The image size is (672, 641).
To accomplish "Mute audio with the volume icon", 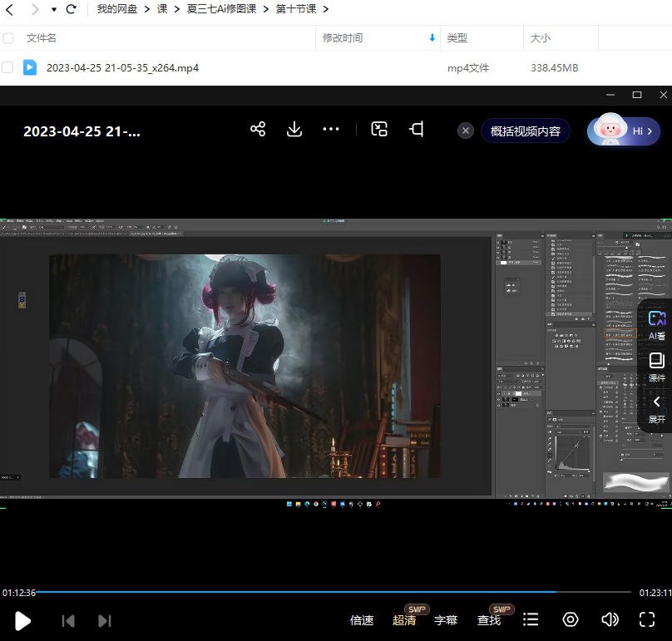I will click(x=610, y=619).
